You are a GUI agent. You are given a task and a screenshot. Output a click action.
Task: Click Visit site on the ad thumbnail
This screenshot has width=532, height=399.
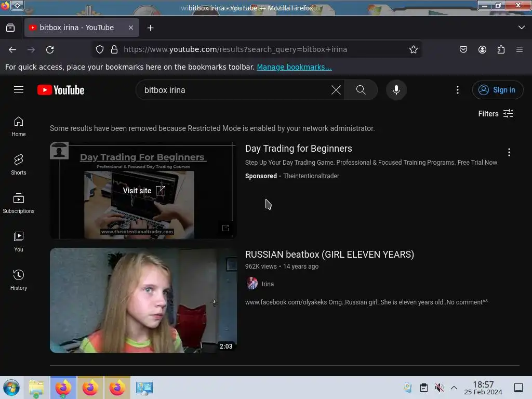144,191
